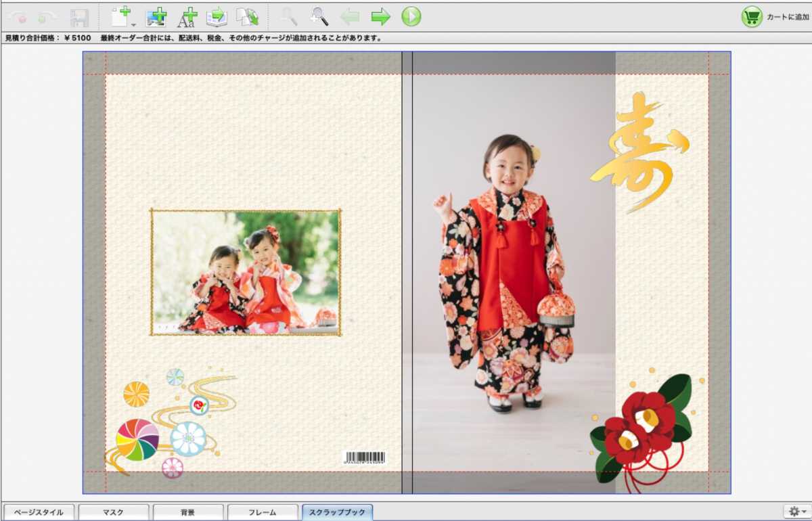
Task: Select the スクラップブック tab
Action: [x=336, y=512]
